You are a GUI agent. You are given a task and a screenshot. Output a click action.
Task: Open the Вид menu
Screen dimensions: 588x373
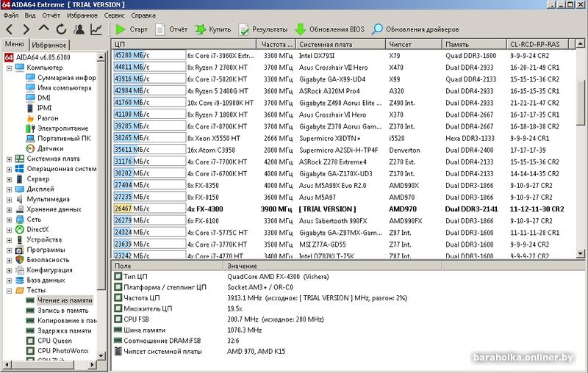[x=30, y=15]
